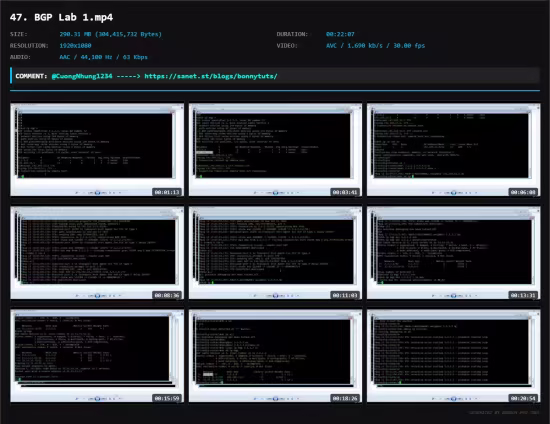Click the 00:01:13 timestamp badge
This screenshot has width=550, height=424.
point(167,192)
